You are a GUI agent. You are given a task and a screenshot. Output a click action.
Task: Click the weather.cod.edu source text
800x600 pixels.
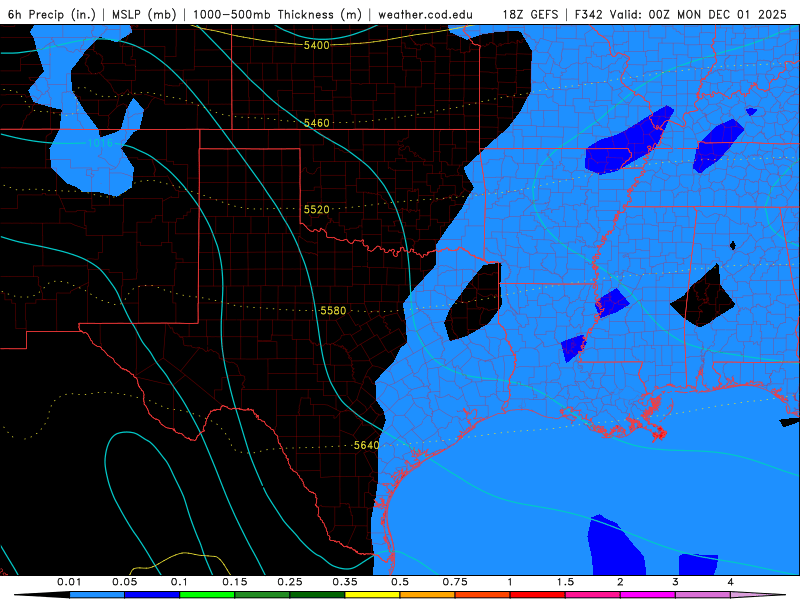click(x=425, y=14)
